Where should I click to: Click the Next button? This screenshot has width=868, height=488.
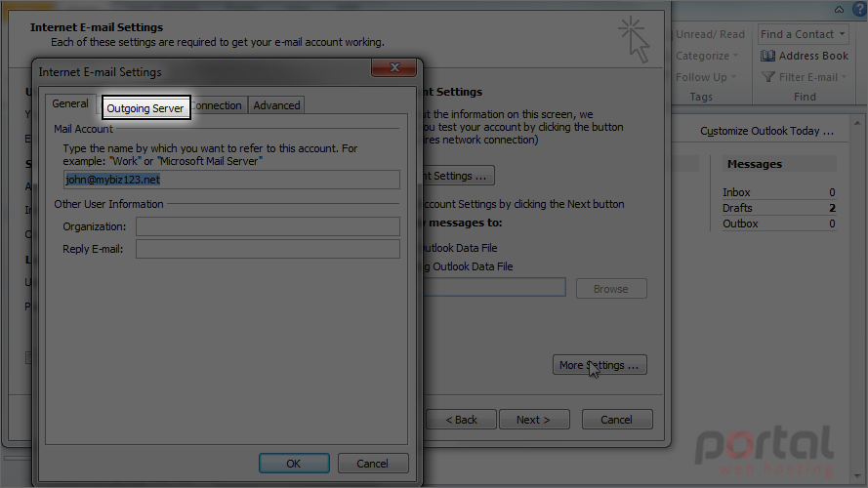[x=534, y=420]
